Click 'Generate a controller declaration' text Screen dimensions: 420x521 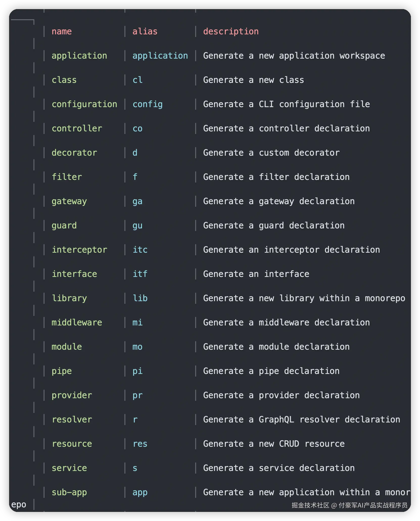coord(286,128)
